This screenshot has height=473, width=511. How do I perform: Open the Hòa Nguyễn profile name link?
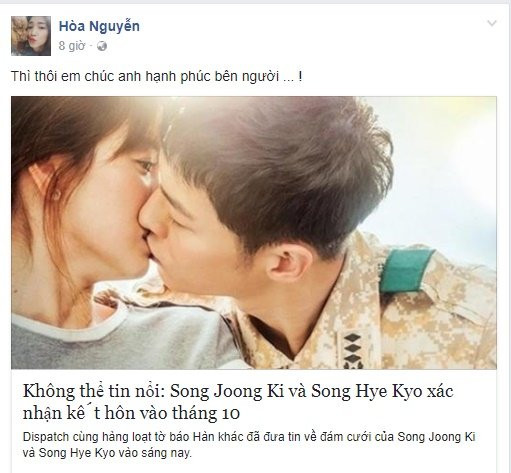coord(99,26)
